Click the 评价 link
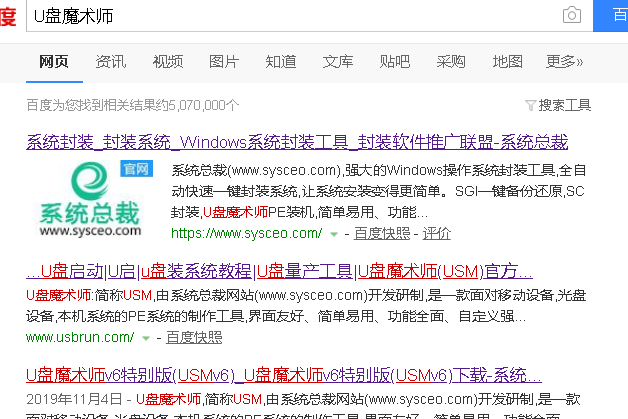 coord(437,234)
